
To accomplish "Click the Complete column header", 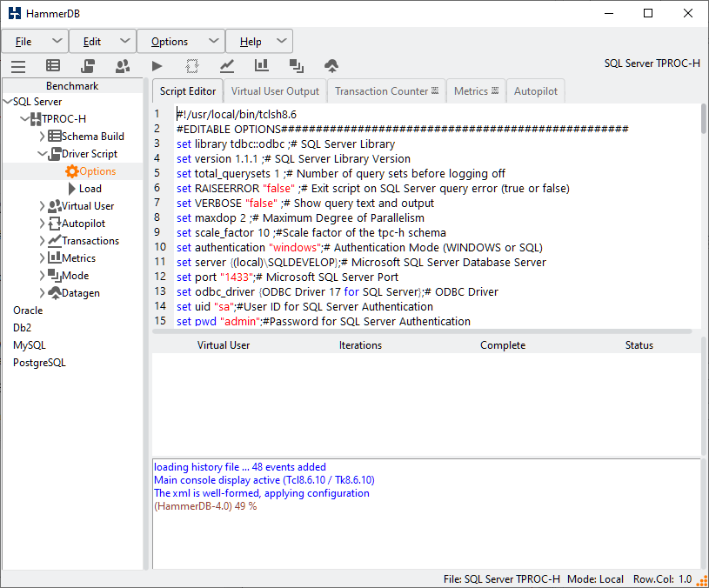I will click(503, 345).
